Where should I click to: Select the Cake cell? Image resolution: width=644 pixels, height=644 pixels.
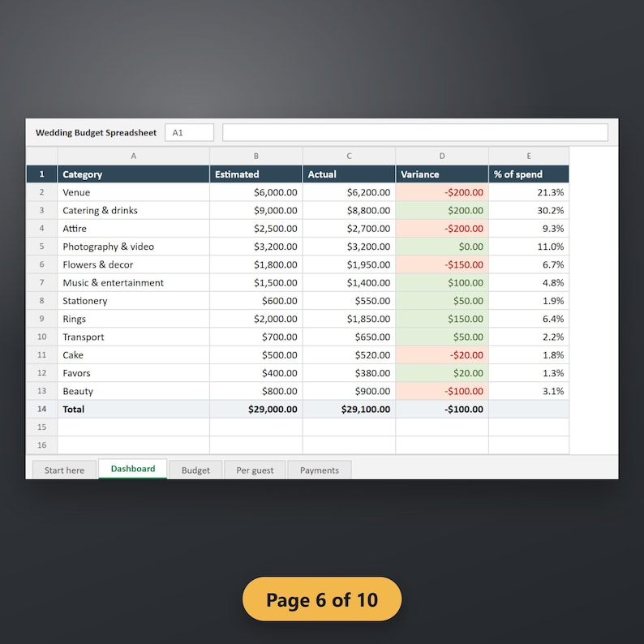[134, 355]
